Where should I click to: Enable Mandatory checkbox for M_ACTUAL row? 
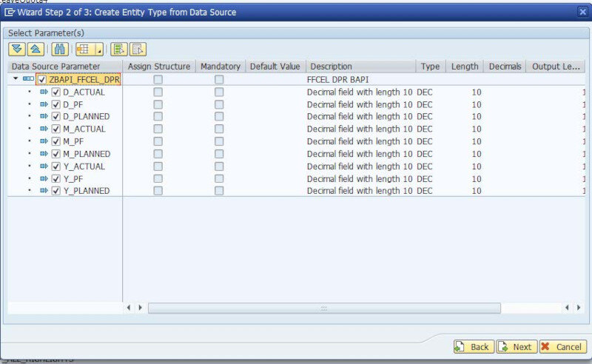219,129
